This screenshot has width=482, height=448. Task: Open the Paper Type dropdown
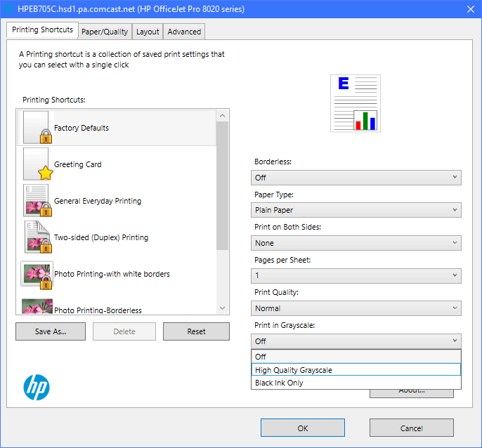[356, 210]
